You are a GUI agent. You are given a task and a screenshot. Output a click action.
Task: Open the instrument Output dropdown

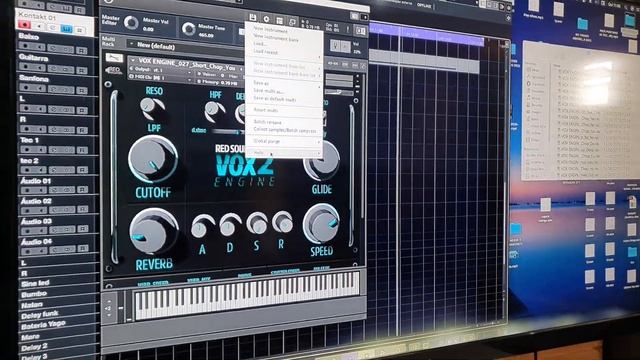tap(160, 70)
